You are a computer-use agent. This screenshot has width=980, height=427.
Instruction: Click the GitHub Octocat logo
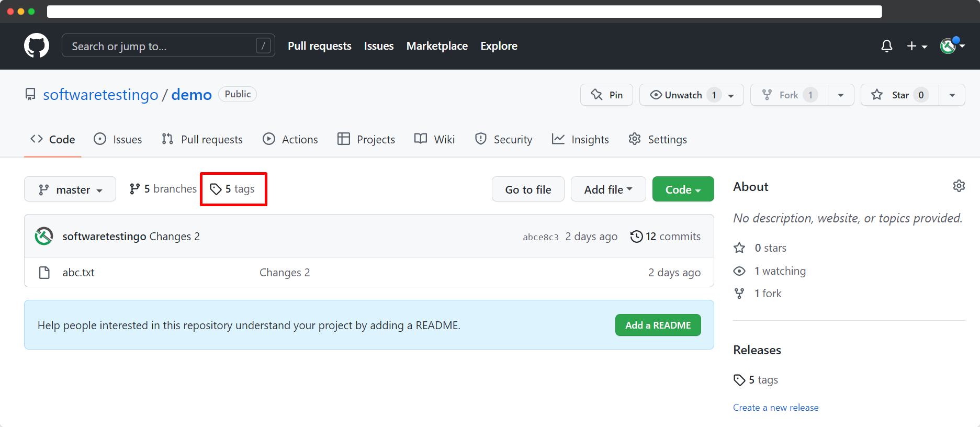37,46
